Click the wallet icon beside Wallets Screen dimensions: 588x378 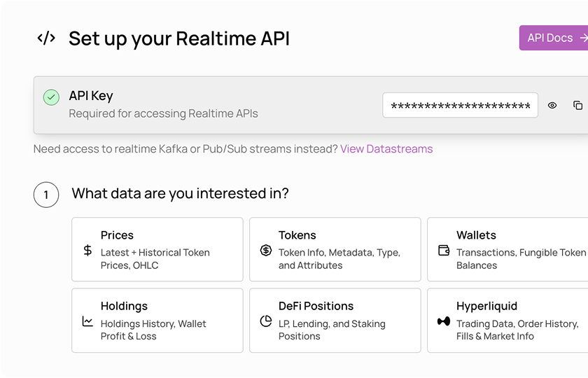click(x=444, y=250)
